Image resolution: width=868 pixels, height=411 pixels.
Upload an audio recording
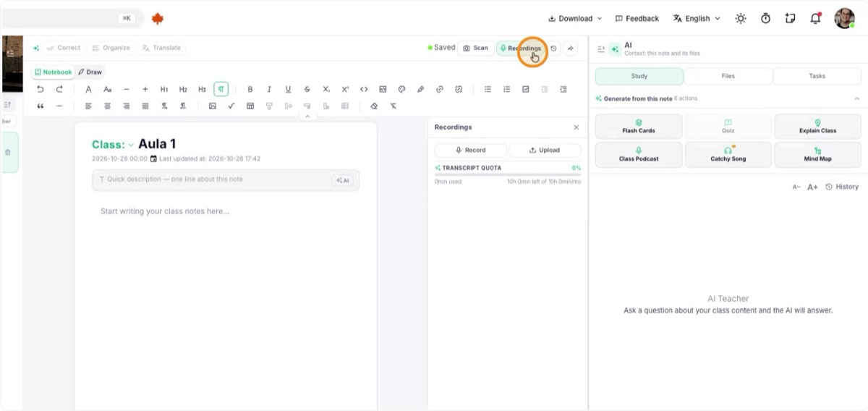545,150
